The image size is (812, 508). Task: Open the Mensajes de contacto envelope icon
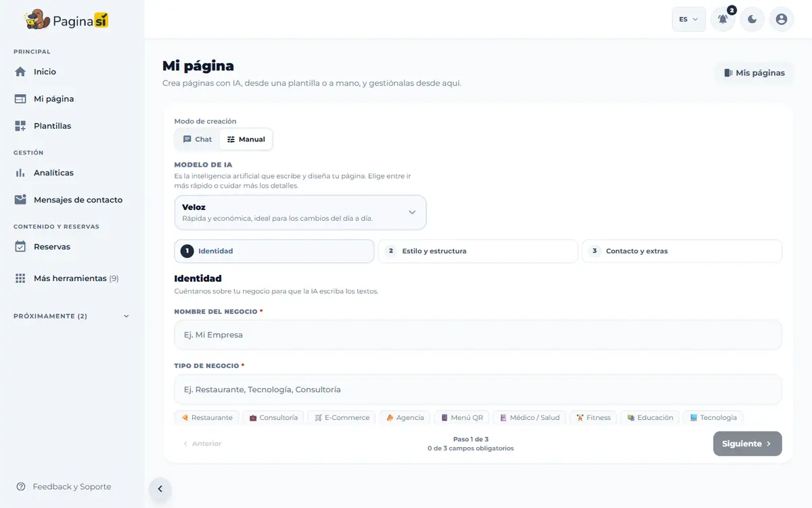[20, 200]
